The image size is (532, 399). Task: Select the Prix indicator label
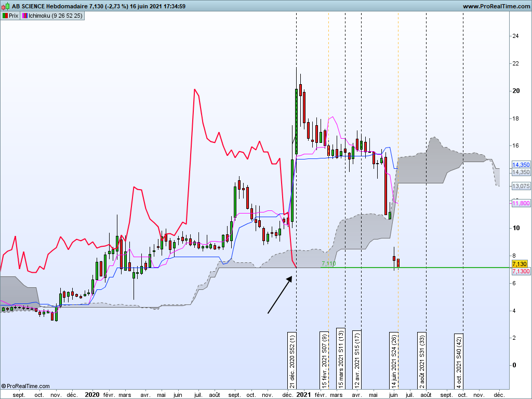pyautogui.click(x=10, y=16)
